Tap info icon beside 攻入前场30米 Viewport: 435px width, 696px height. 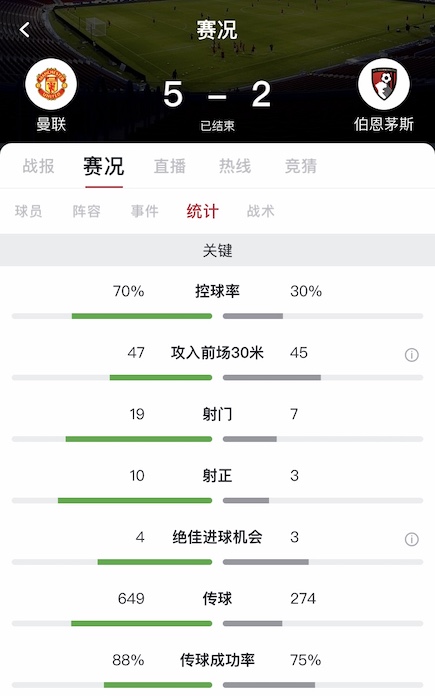pyautogui.click(x=411, y=355)
